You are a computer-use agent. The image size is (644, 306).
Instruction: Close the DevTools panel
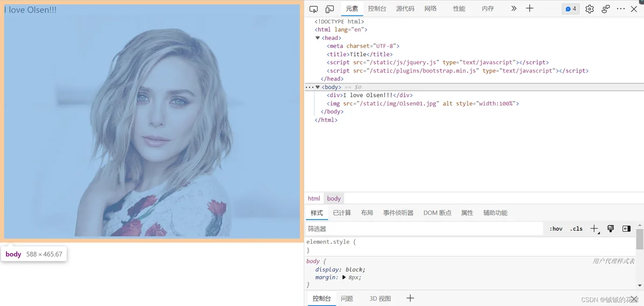coord(634,9)
